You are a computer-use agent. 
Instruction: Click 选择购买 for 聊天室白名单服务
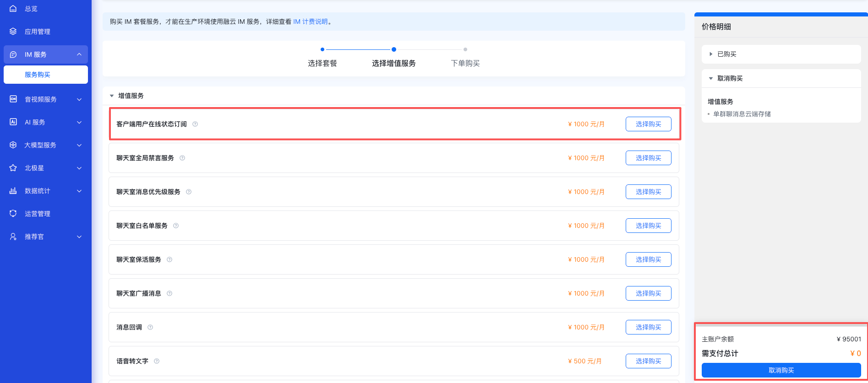pos(649,226)
